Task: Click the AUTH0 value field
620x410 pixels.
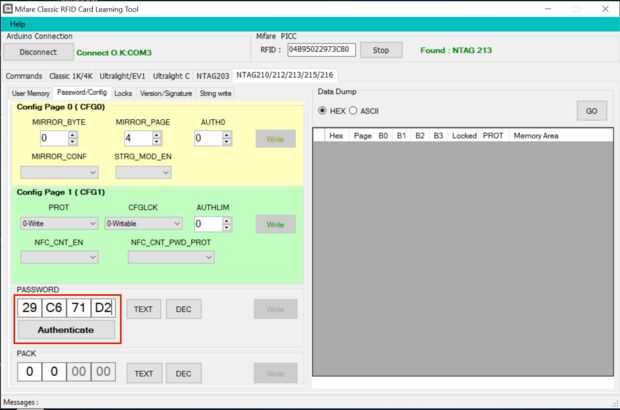Action: click(x=208, y=138)
